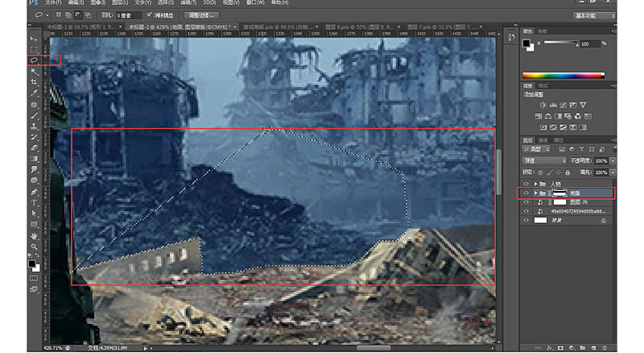Select the Pen tool
This screenshot has width=644, height=353.
click(34, 192)
